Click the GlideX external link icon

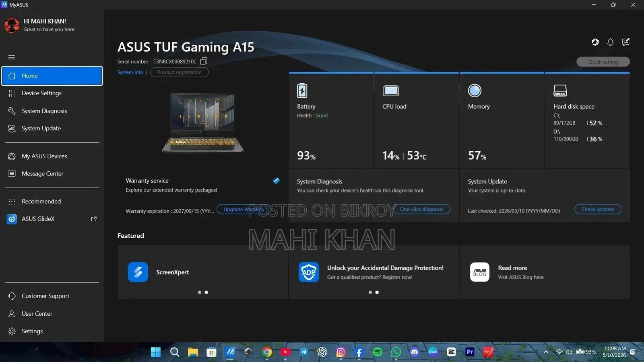click(x=94, y=219)
